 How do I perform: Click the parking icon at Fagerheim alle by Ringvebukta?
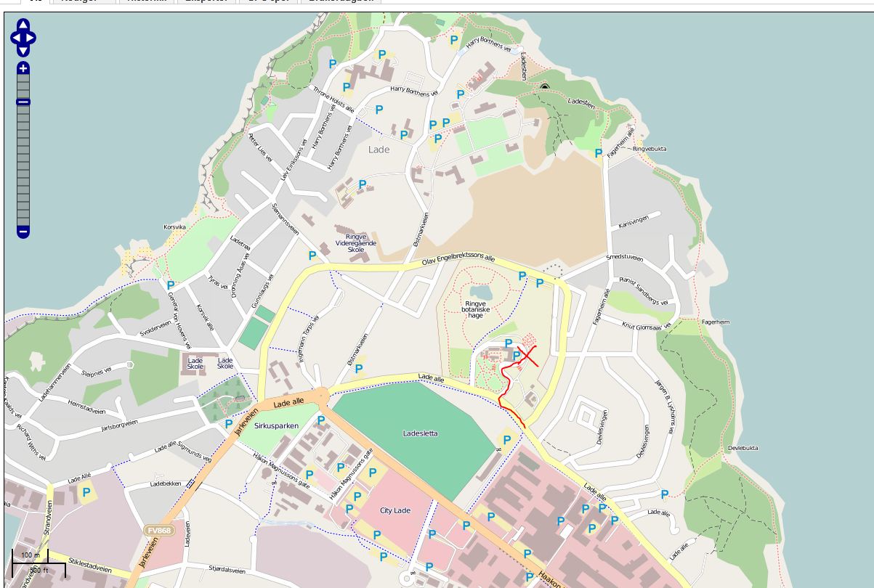point(599,153)
